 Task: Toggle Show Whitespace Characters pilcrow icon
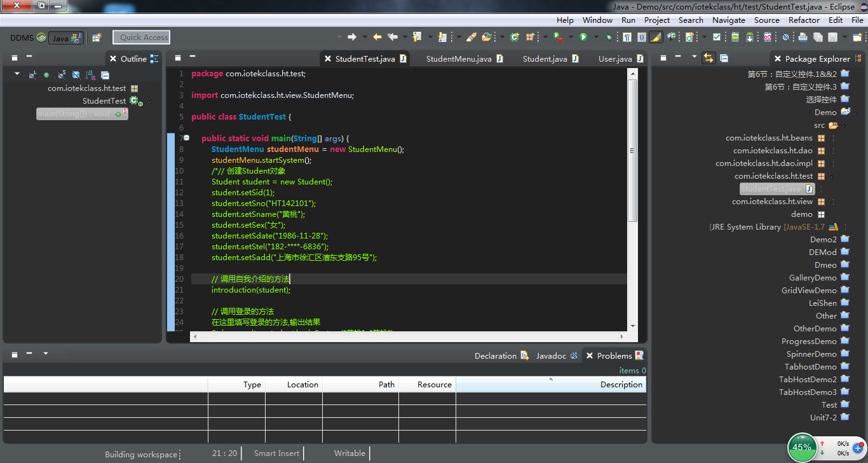(x=627, y=38)
